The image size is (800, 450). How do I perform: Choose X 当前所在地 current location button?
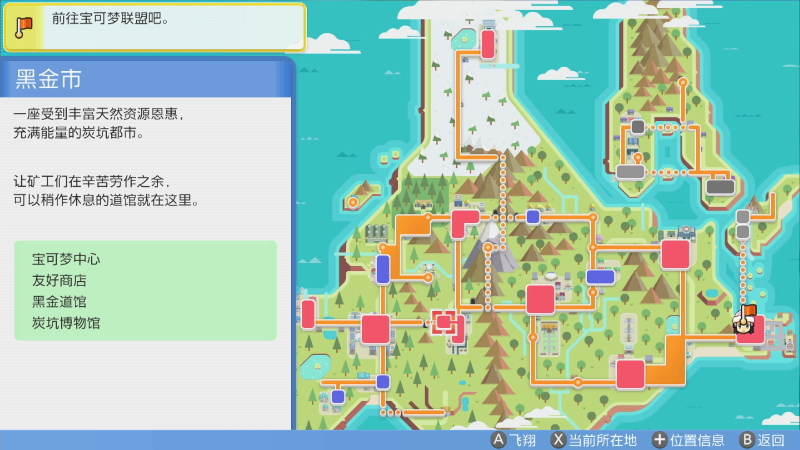(x=594, y=440)
